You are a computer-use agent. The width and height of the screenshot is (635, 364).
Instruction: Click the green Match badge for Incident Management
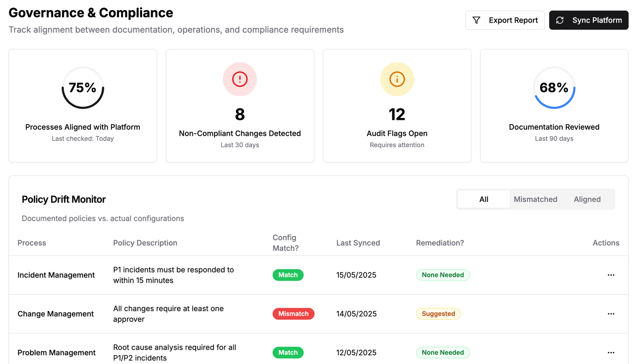[288, 275]
